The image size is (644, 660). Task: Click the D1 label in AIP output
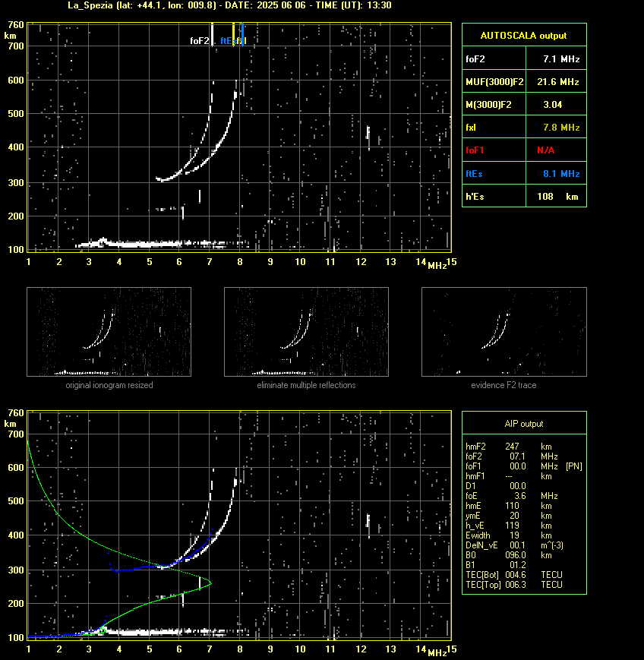470,486
